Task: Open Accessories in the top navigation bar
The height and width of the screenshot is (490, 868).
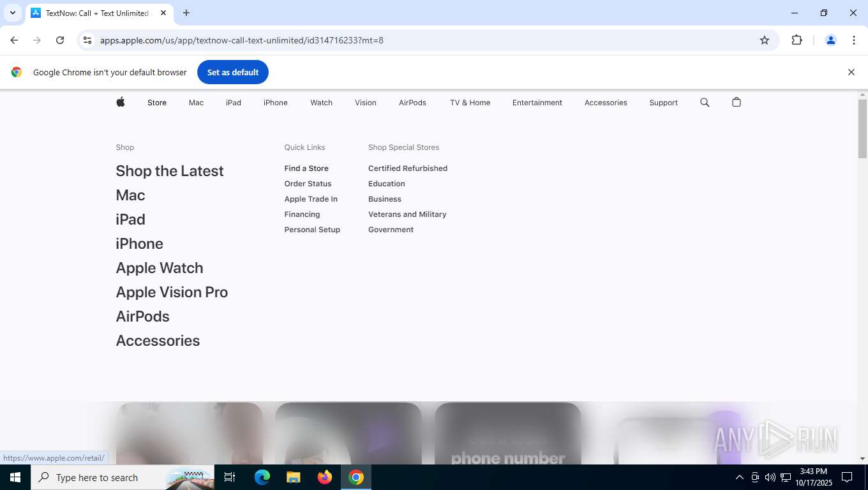Action: click(606, 102)
